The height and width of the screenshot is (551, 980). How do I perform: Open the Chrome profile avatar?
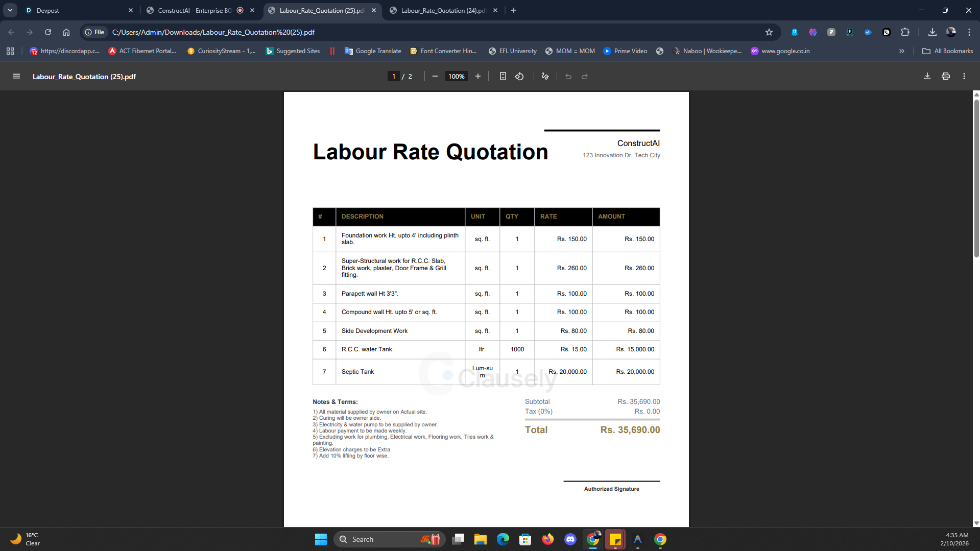tap(951, 32)
